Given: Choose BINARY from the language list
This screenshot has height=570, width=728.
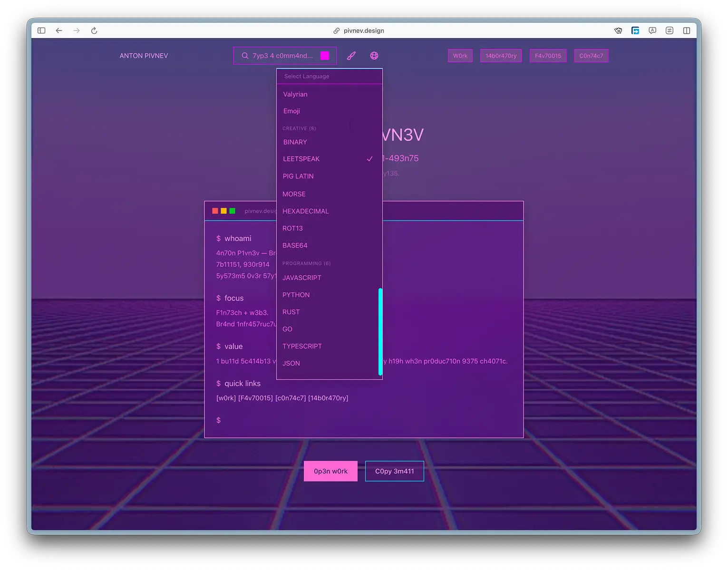Looking at the screenshot, I should pos(295,142).
